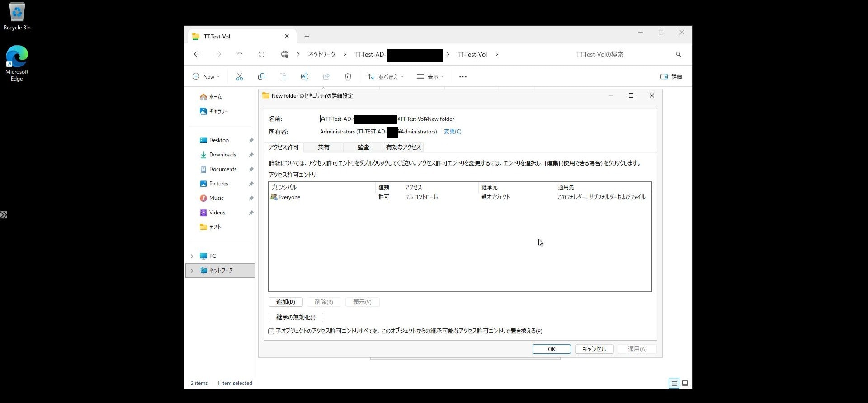868x403 pixels.
Task: Expand chevron after ネットワーク in breadcrumb
Action: point(344,54)
